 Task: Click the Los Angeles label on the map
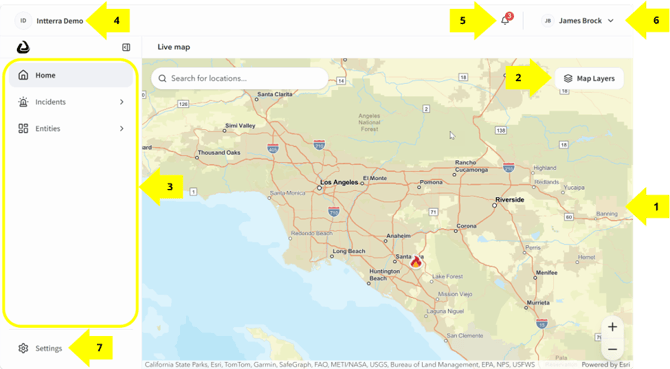[x=339, y=182]
